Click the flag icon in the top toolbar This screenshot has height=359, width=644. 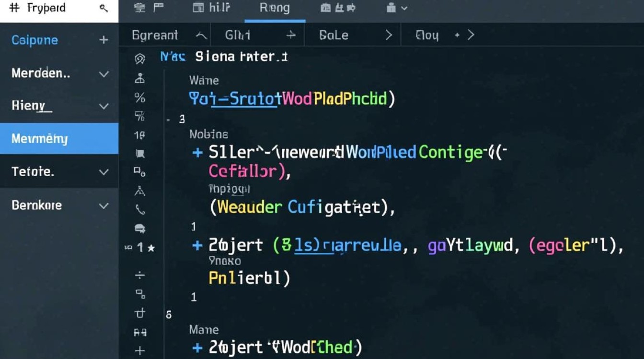coord(158,8)
